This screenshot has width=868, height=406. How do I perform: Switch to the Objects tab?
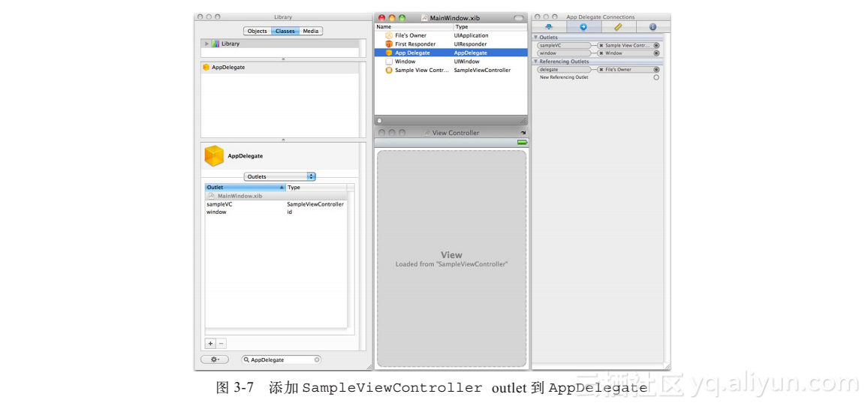(x=257, y=31)
